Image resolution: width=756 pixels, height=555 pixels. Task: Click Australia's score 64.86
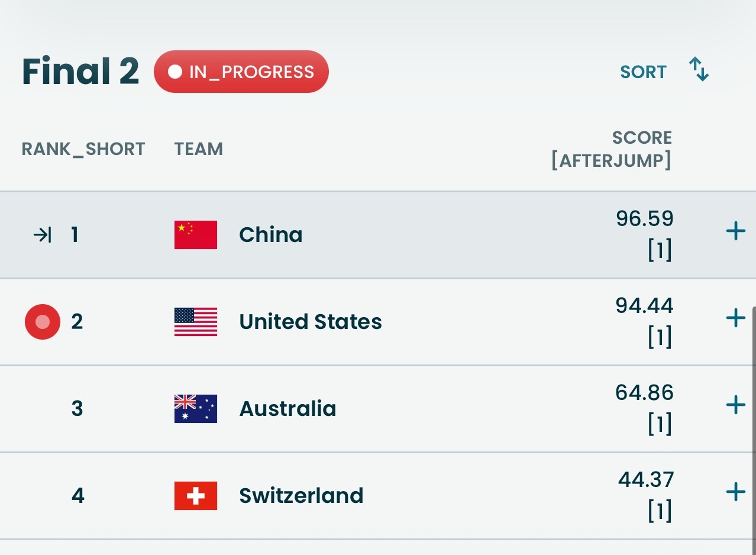coord(644,393)
